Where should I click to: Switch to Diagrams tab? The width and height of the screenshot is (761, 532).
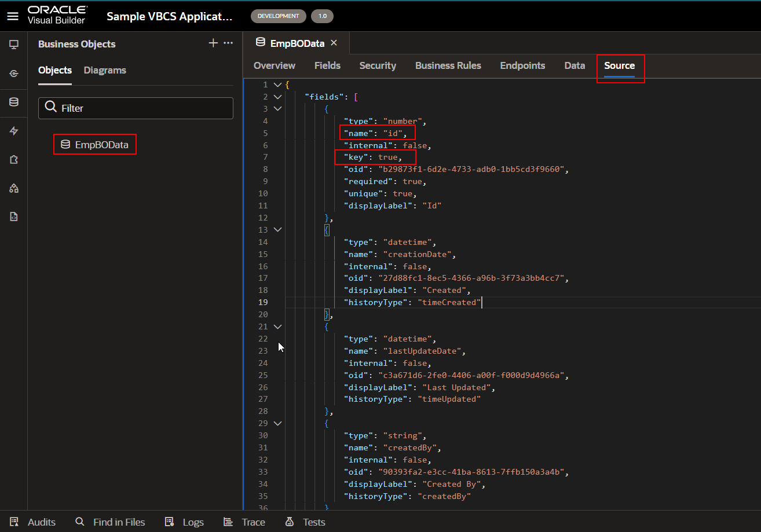click(105, 70)
